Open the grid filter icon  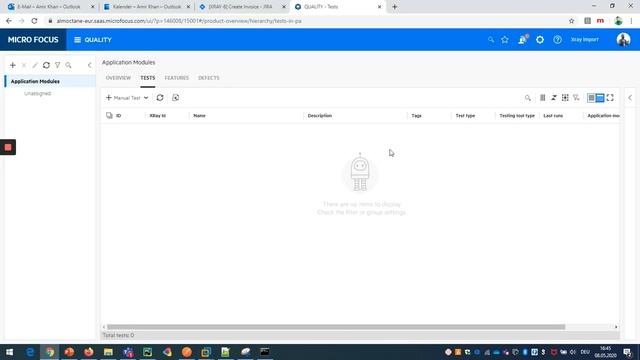pos(576,98)
